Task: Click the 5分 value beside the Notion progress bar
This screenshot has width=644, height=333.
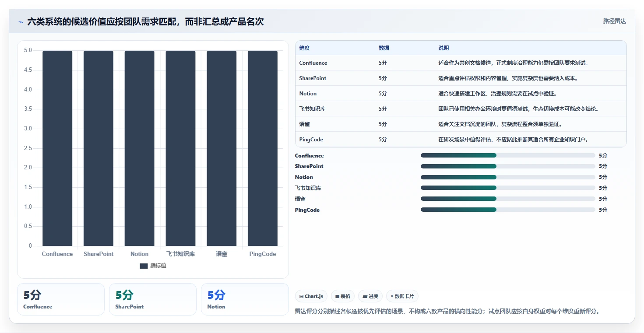Action: coord(603,177)
